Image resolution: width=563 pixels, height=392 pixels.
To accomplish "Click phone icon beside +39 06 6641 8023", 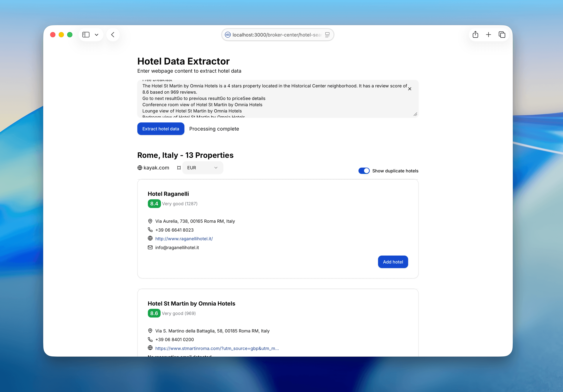I will tap(150, 230).
